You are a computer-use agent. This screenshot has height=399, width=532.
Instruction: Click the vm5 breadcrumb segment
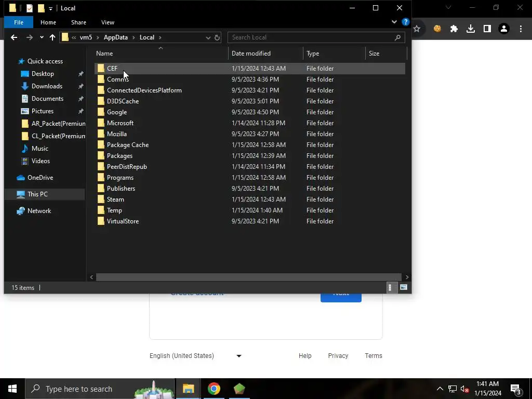point(86,37)
